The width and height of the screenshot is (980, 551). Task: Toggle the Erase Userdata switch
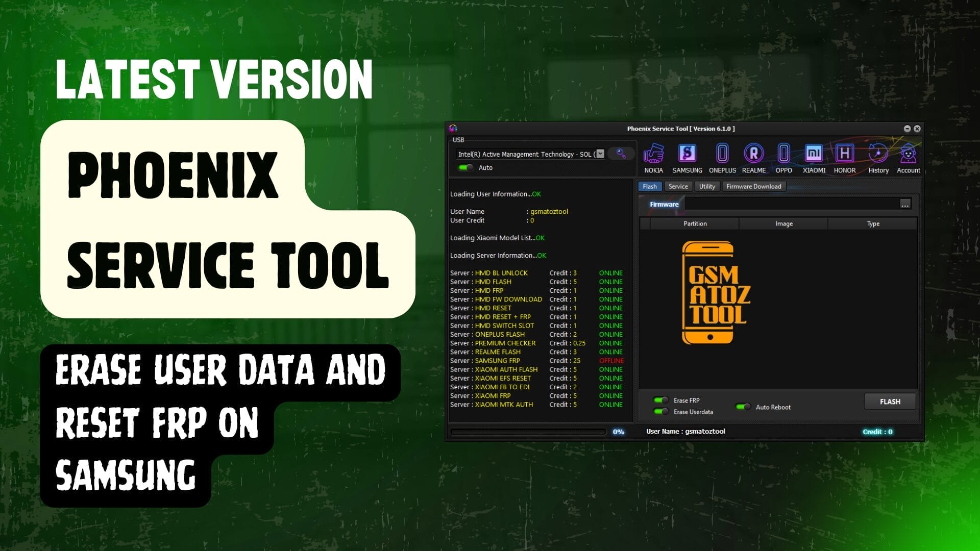click(661, 412)
